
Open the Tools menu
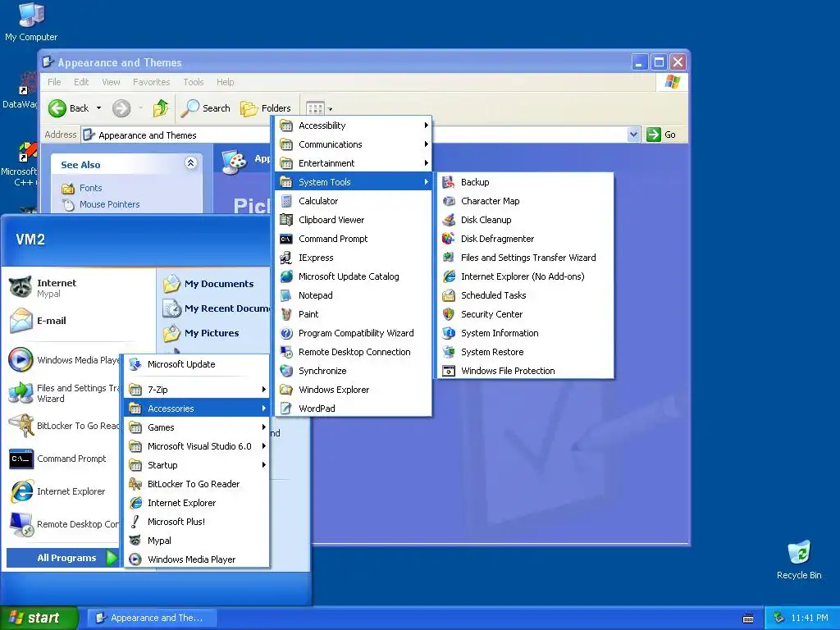(x=194, y=82)
